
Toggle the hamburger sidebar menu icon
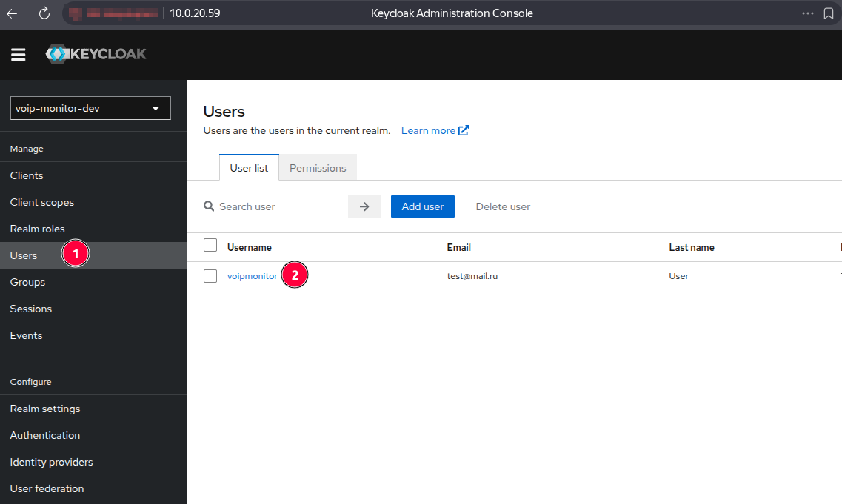click(x=19, y=55)
